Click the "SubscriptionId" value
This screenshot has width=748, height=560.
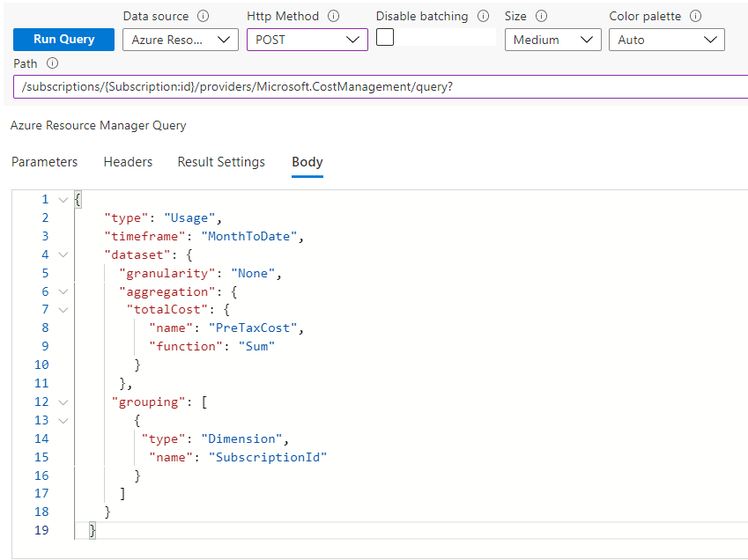pos(267,458)
